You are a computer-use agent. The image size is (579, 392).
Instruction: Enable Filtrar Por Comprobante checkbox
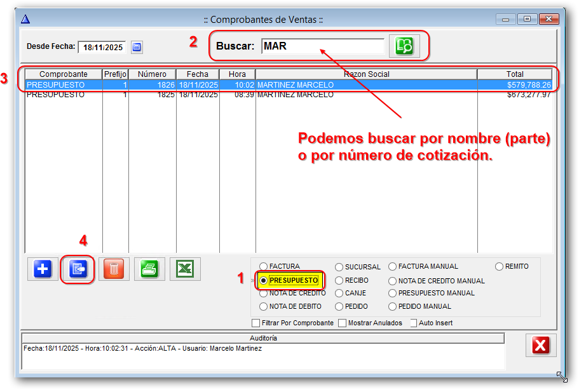pos(256,323)
